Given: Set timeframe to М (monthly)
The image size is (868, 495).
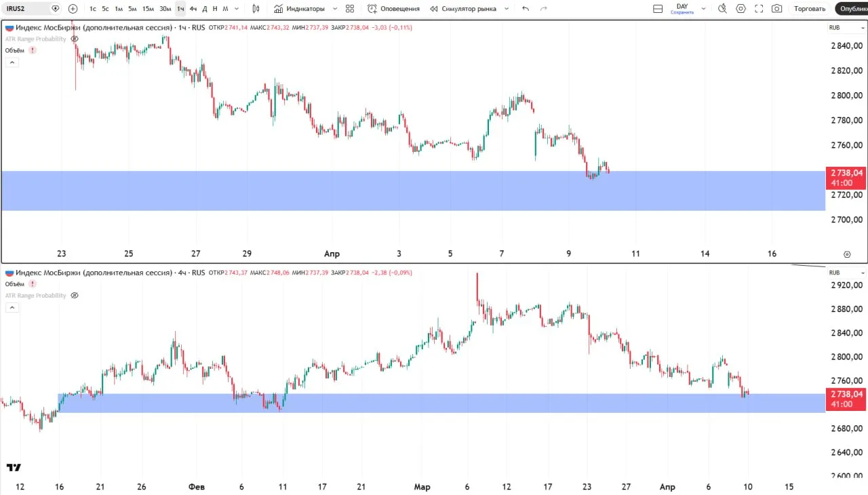Looking at the screenshot, I should pyautogui.click(x=225, y=9).
